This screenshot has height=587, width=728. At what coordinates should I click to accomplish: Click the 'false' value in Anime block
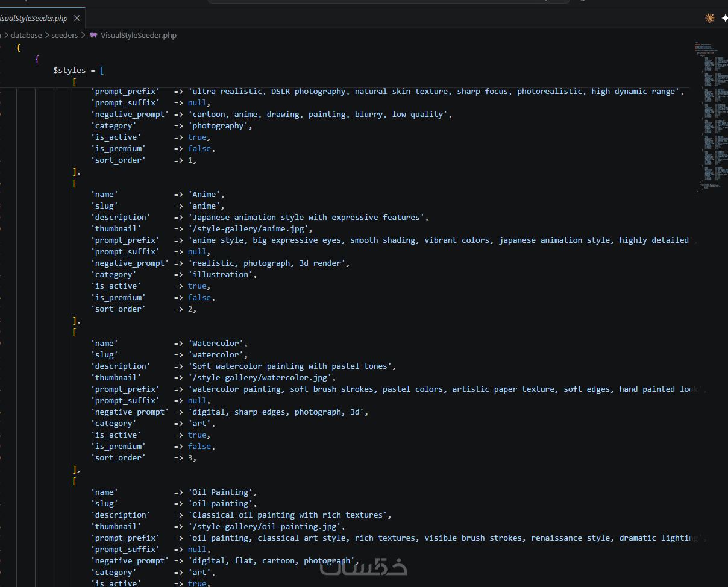199,298
